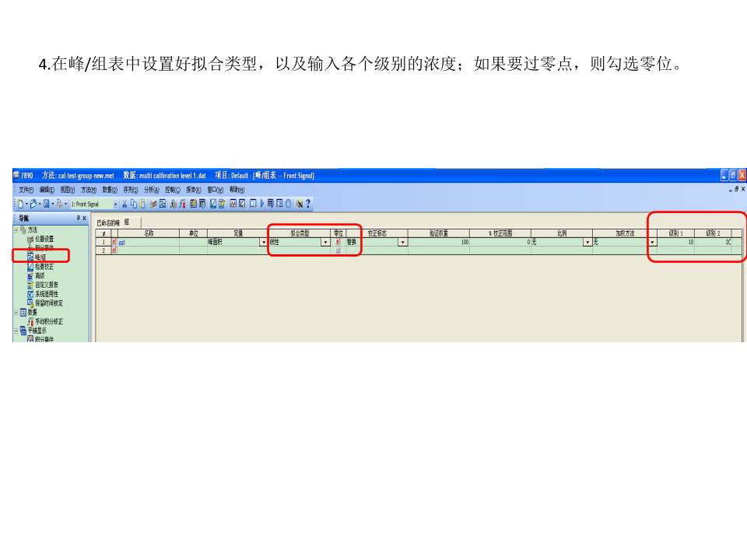
Task: Open the 文件 menu
Action: (x=25, y=190)
